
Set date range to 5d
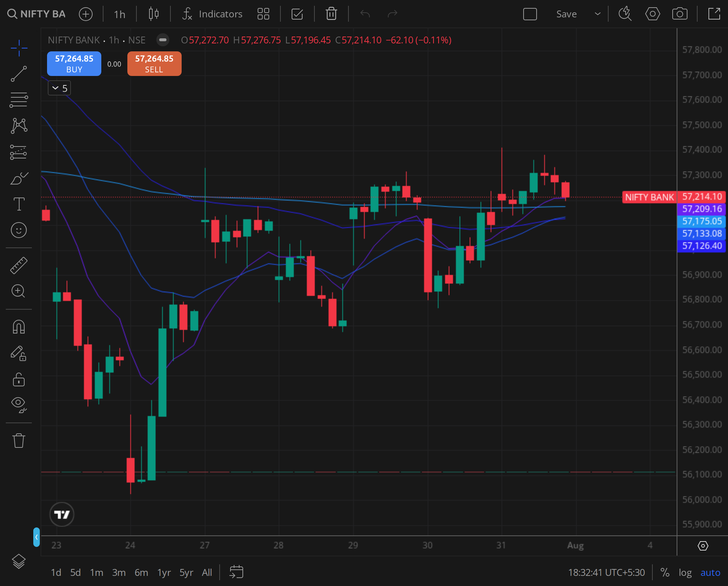(75, 573)
